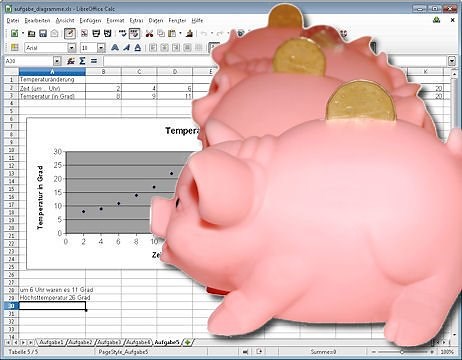Open the Paste options dropdown arrow
This screenshot has width=462, height=360.
tap(180, 33)
